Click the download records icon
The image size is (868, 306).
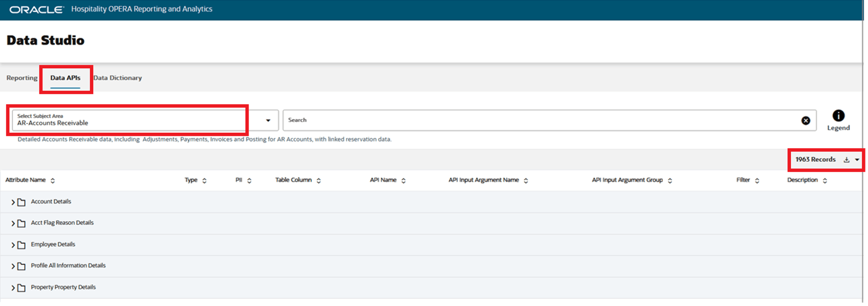pos(846,160)
